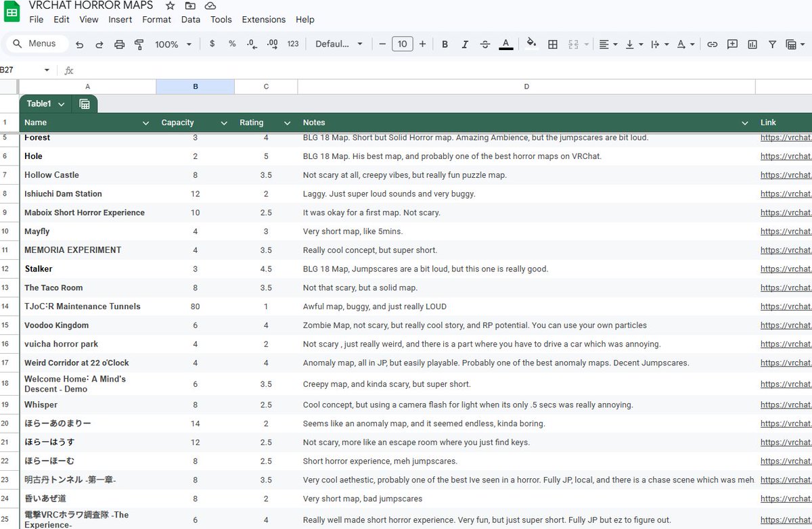812x529 pixels.
Task: Open text wrapping dropdown
Action: tap(660, 44)
